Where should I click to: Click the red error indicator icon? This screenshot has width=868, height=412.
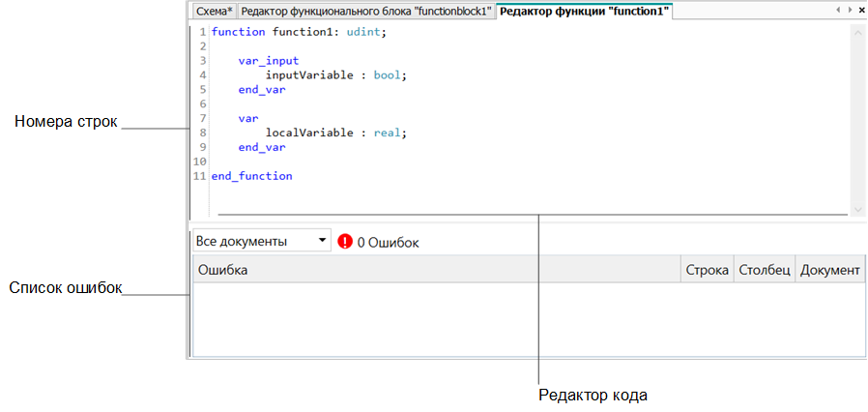point(345,241)
